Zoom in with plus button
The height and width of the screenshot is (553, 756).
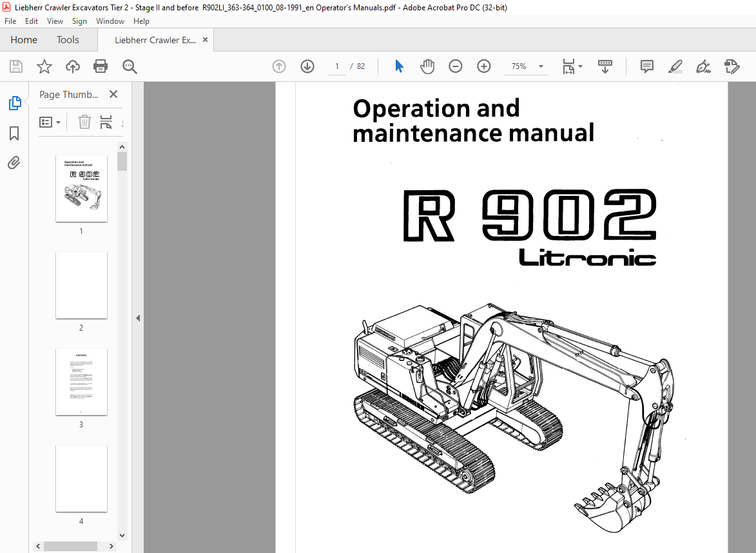pos(483,66)
